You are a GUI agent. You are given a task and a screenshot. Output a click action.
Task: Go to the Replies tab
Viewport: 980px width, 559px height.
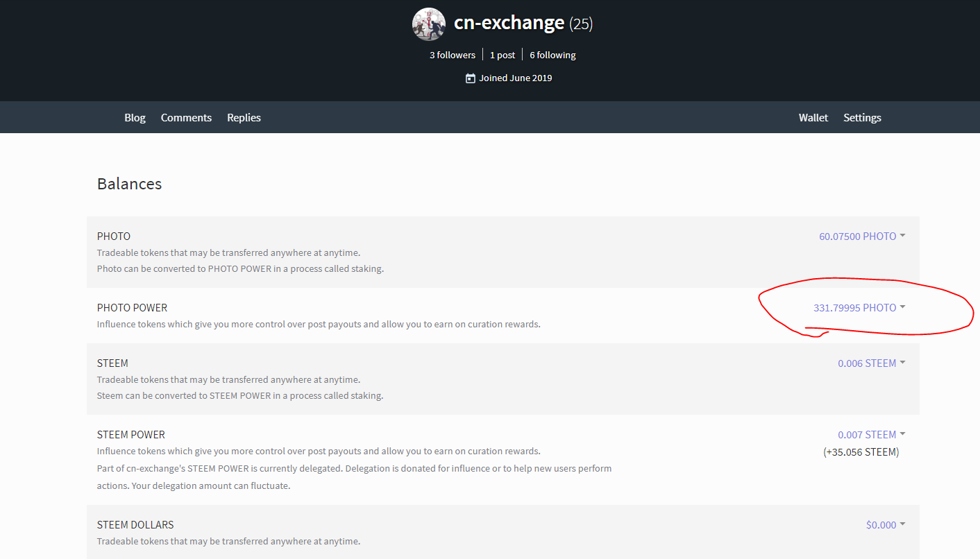point(244,118)
